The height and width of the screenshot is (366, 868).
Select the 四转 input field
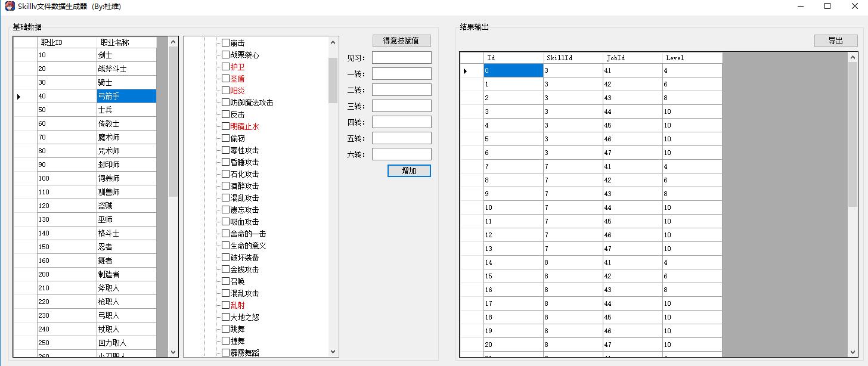pos(402,122)
